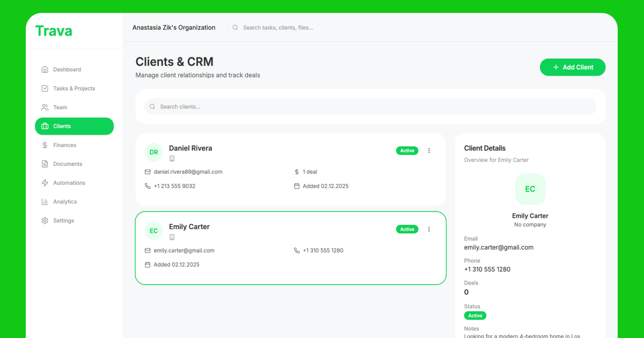Click the magnifier icon in top search bar
Viewport: 644px width, 338px height.
tap(235, 27)
